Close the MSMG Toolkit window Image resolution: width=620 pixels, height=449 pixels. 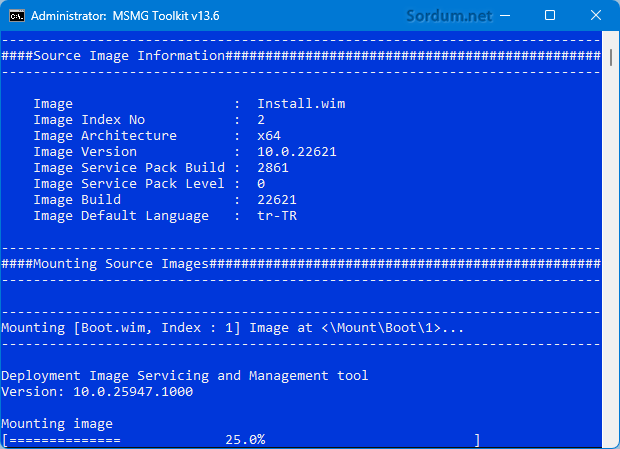coord(595,16)
